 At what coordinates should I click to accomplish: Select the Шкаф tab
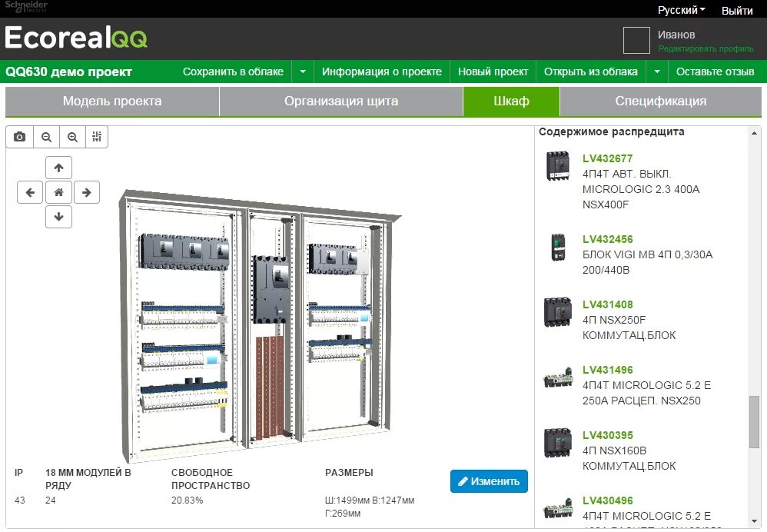tap(511, 101)
